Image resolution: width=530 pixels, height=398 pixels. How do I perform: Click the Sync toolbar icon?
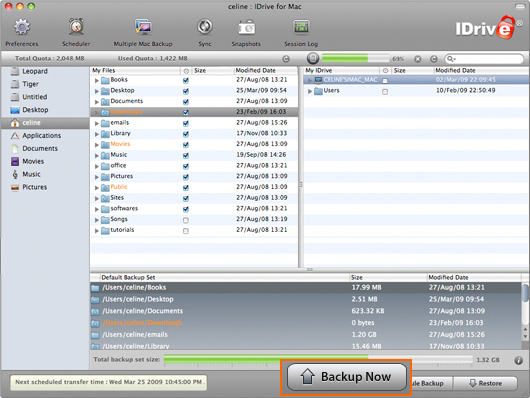tap(205, 27)
